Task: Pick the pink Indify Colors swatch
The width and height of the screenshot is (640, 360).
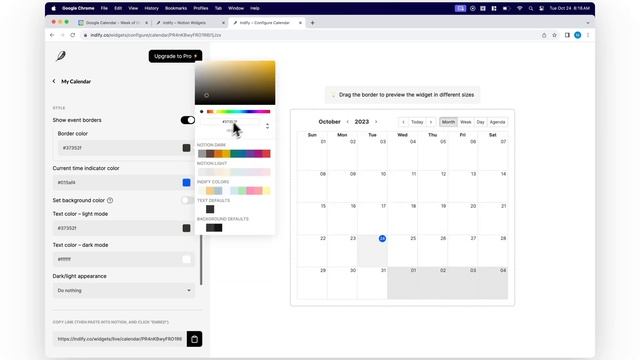Action: (x=250, y=191)
